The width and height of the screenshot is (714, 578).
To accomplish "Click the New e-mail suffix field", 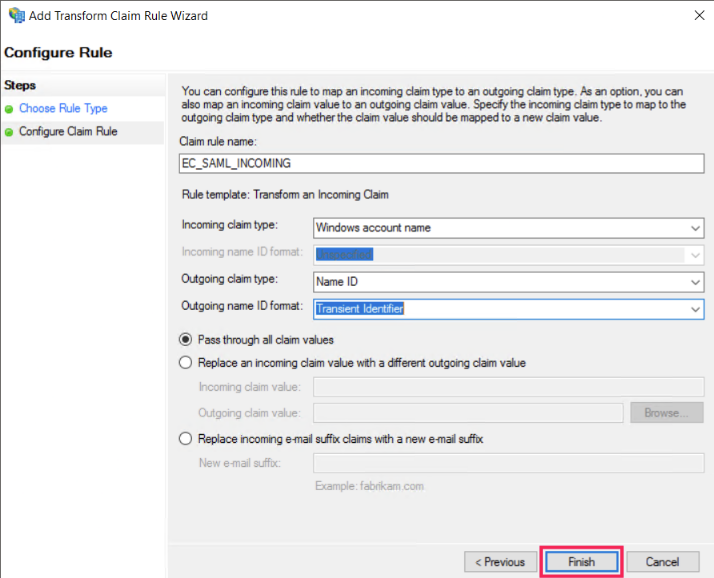I will (x=508, y=463).
